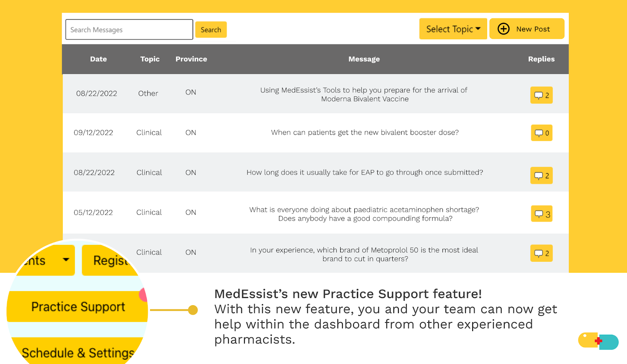Open the paediatric acetaminophen shortage message
This screenshot has width=627, height=364.
pos(364,214)
